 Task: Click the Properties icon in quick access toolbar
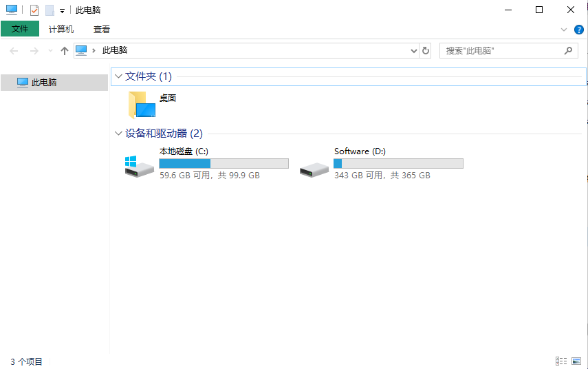tap(34, 10)
